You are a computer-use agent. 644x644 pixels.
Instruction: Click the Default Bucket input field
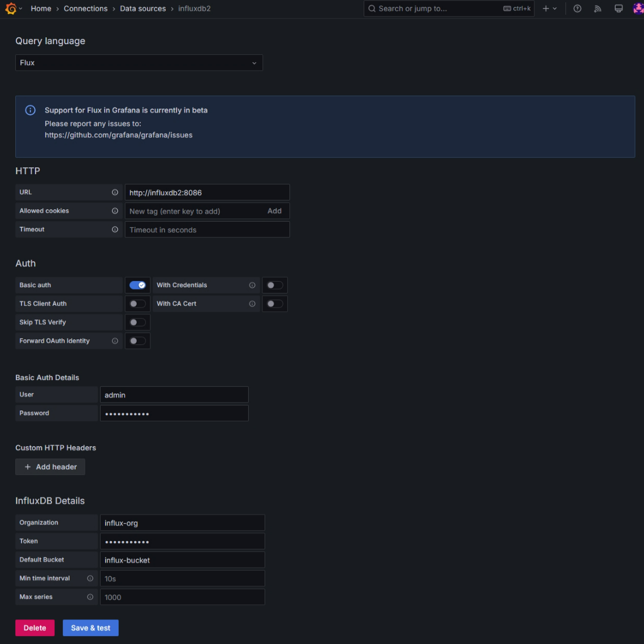click(x=183, y=560)
